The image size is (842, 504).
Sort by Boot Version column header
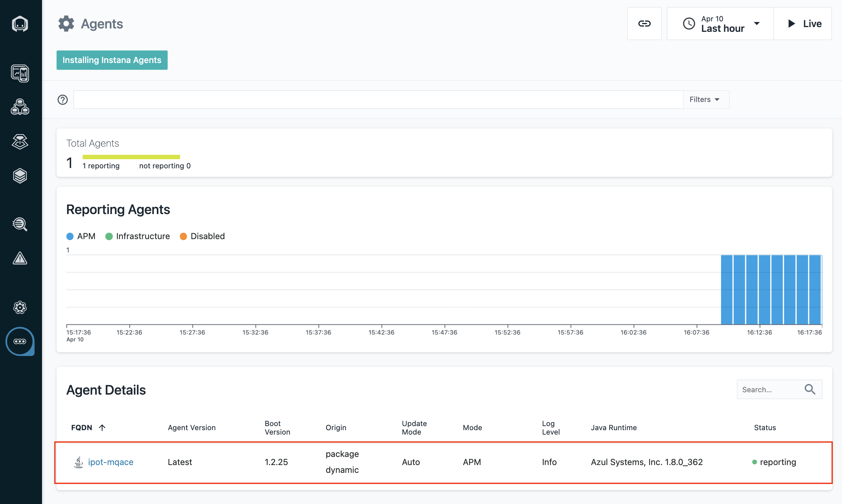point(277,427)
